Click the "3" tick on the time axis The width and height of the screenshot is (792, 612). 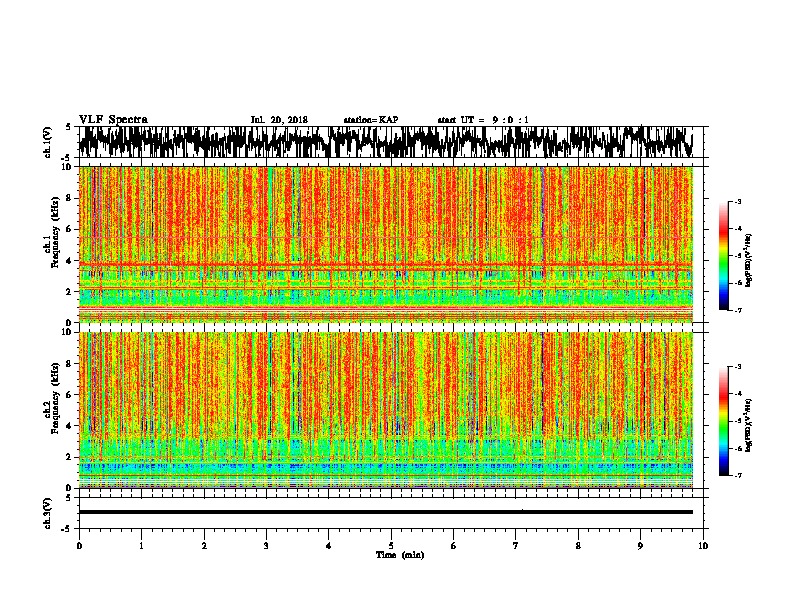[266, 546]
